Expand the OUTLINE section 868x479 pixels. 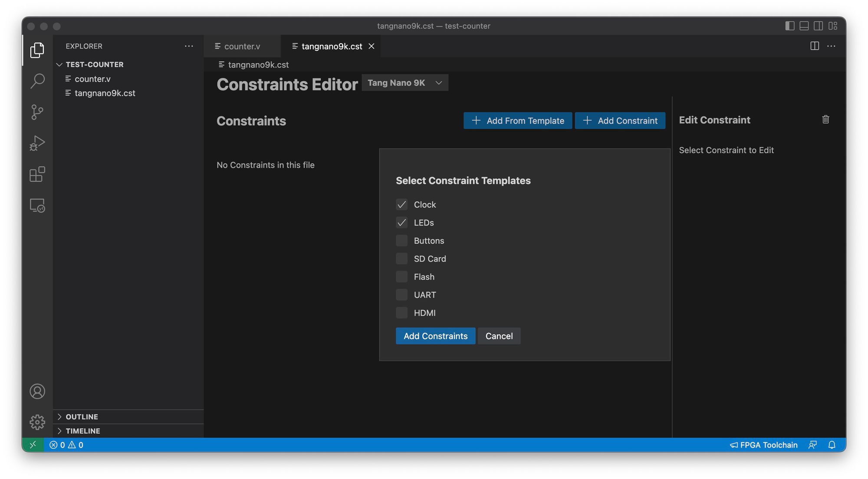coord(82,417)
